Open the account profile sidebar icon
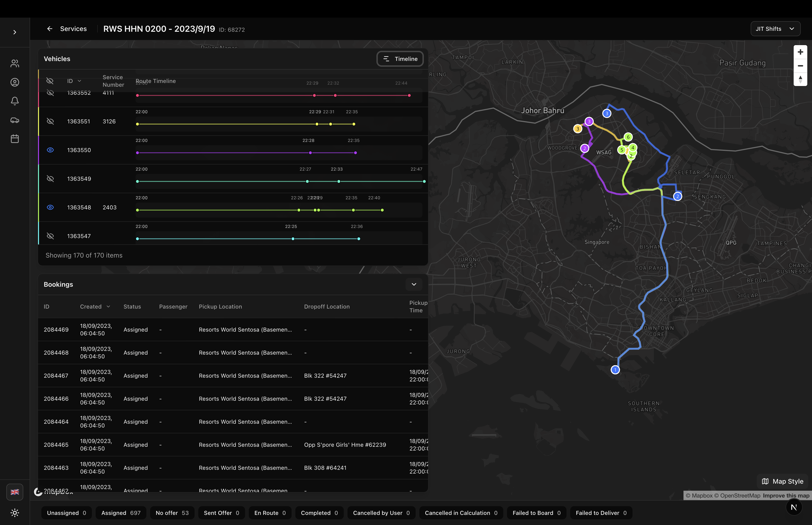This screenshot has height=525, width=812. pos(15,82)
